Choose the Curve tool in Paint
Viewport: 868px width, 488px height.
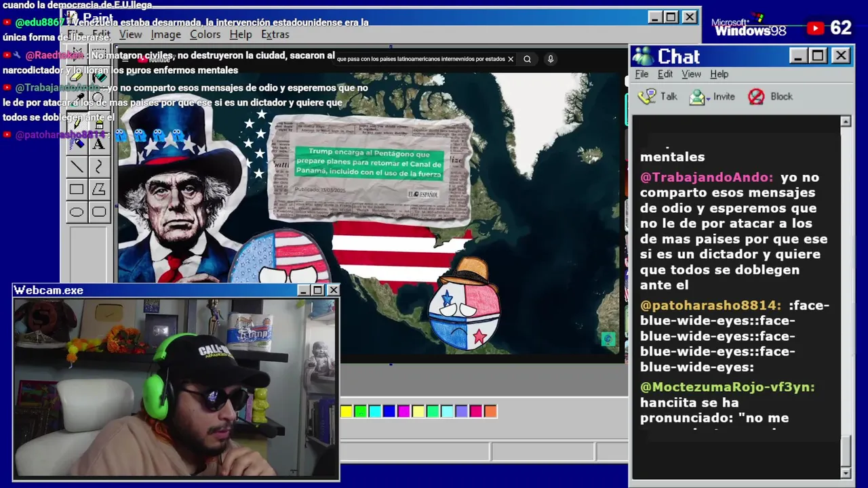click(x=99, y=167)
